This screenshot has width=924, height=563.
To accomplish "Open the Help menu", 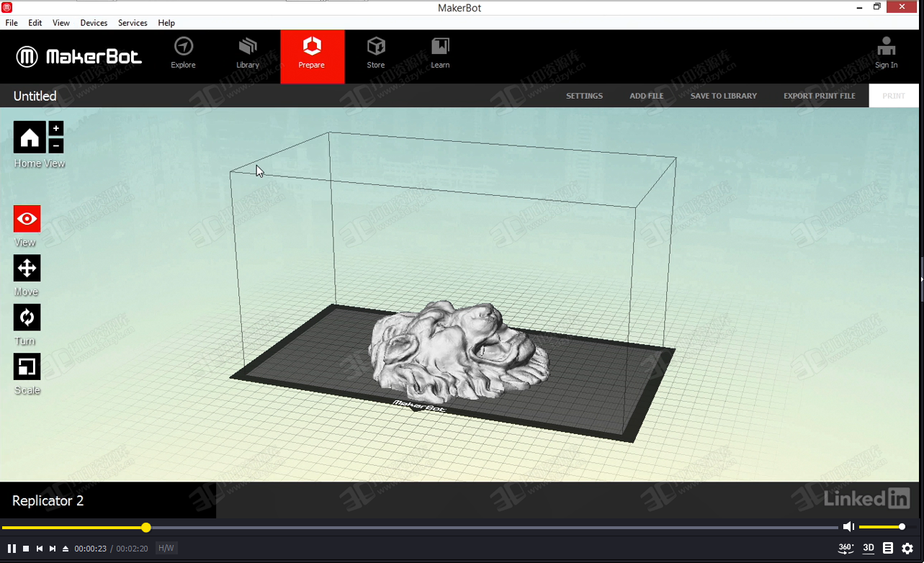I will click(x=166, y=23).
